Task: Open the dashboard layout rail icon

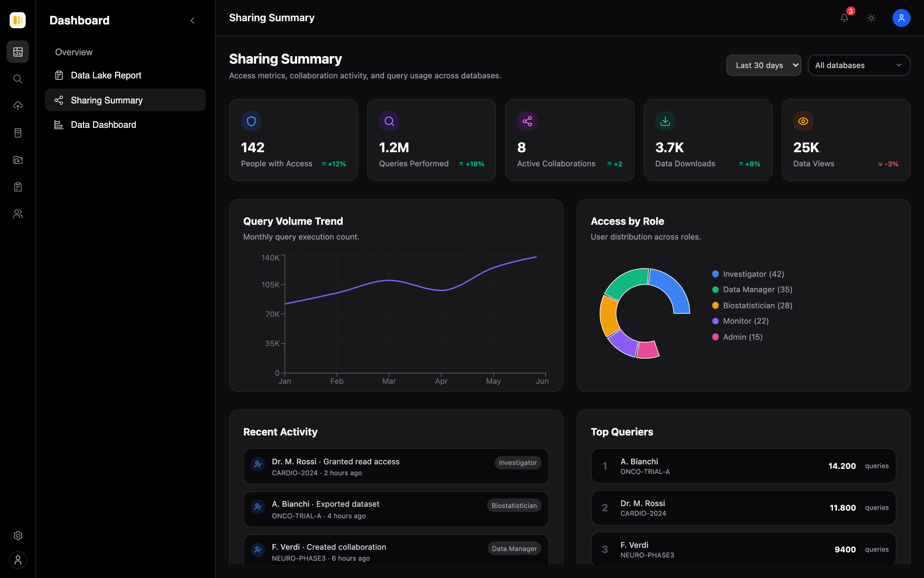Action: 18,52
